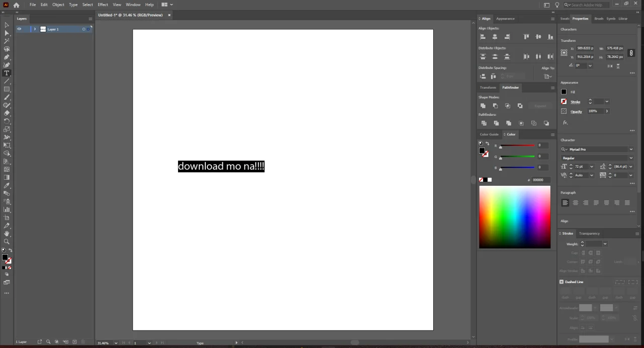Open the stroke weight dropdown in Properties
The image size is (644, 348).
[x=607, y=102]
